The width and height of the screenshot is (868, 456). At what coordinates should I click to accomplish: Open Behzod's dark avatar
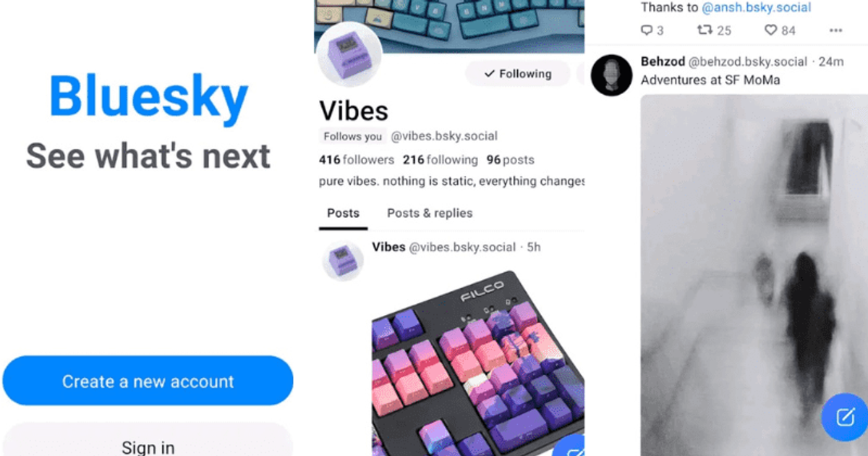(x=612, y=75)
